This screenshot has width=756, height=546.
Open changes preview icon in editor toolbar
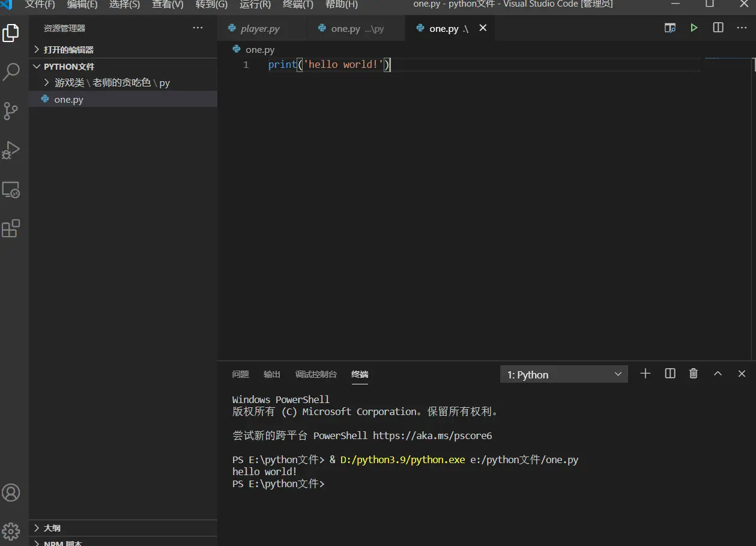coord(670,28)
